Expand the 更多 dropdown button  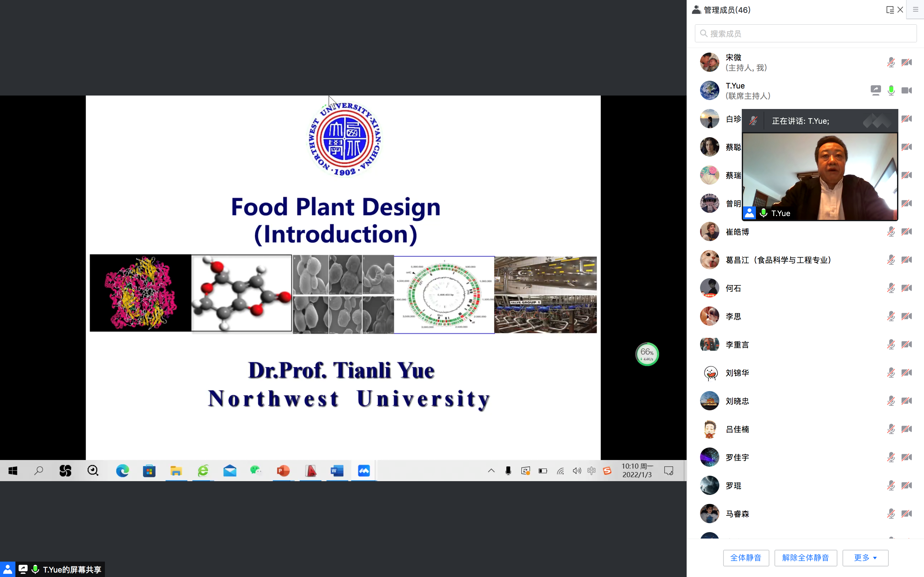coord(865,557)
